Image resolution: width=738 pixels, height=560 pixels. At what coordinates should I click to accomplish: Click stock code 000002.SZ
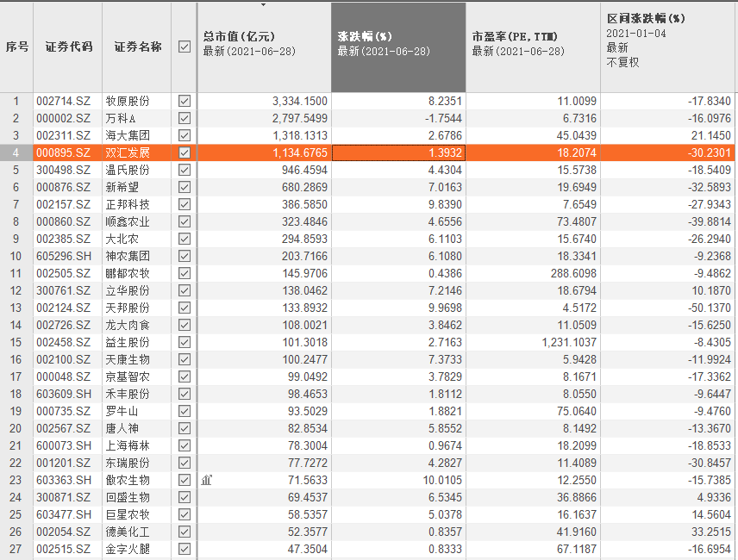click(x=64, y=118)
